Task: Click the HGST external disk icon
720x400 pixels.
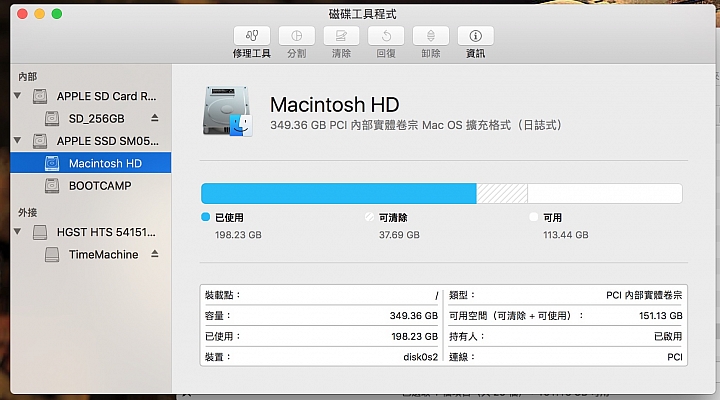Action: pos(40,232)
